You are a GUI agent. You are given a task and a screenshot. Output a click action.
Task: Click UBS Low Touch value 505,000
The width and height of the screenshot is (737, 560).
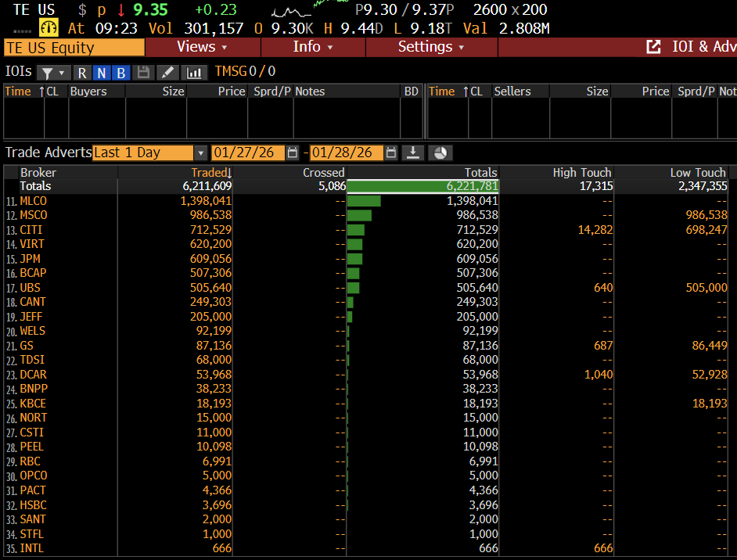(706, 288)
